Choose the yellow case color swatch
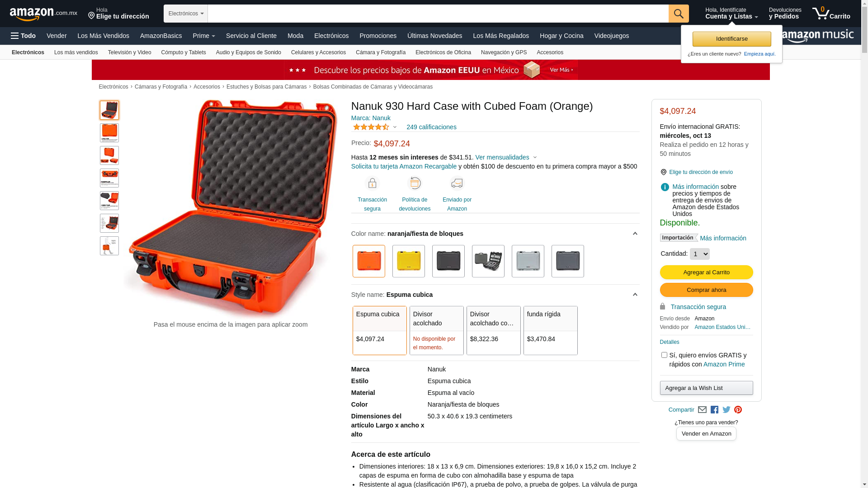Screen dimensions: 868x488 409,261
